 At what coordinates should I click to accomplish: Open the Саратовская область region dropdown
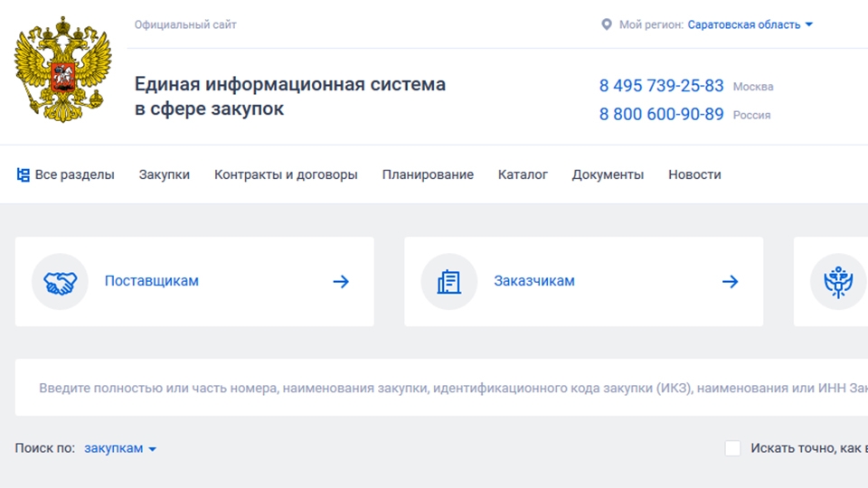pyautogui.click(x=750, y=25)
